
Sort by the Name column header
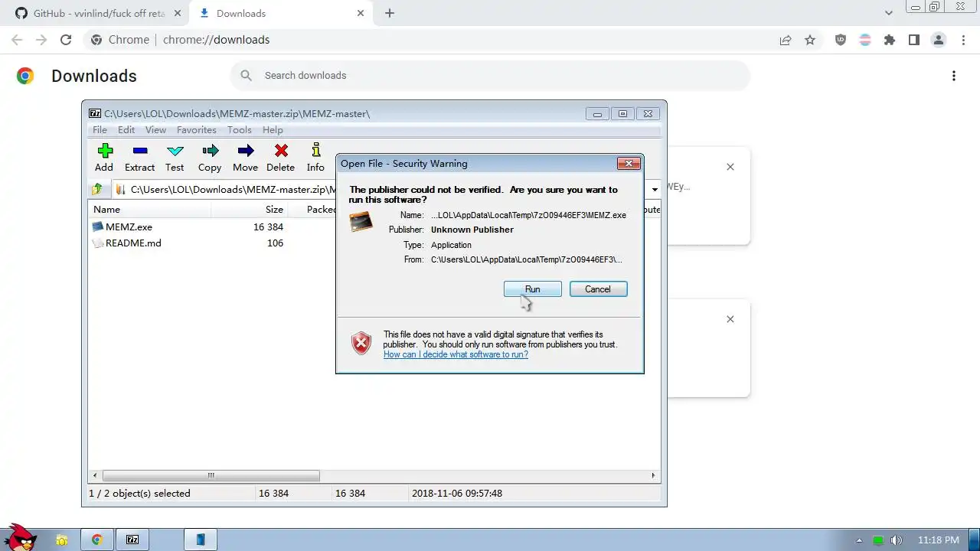click(150, 209)
